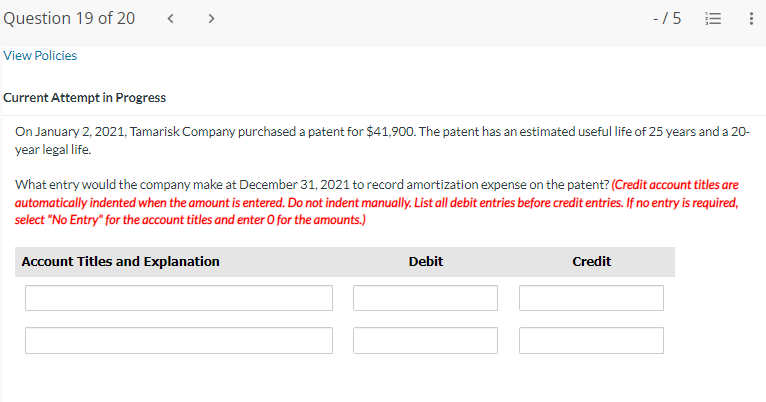Click the second row account title field
Screen dimensions: 766x402
(179, 340)
